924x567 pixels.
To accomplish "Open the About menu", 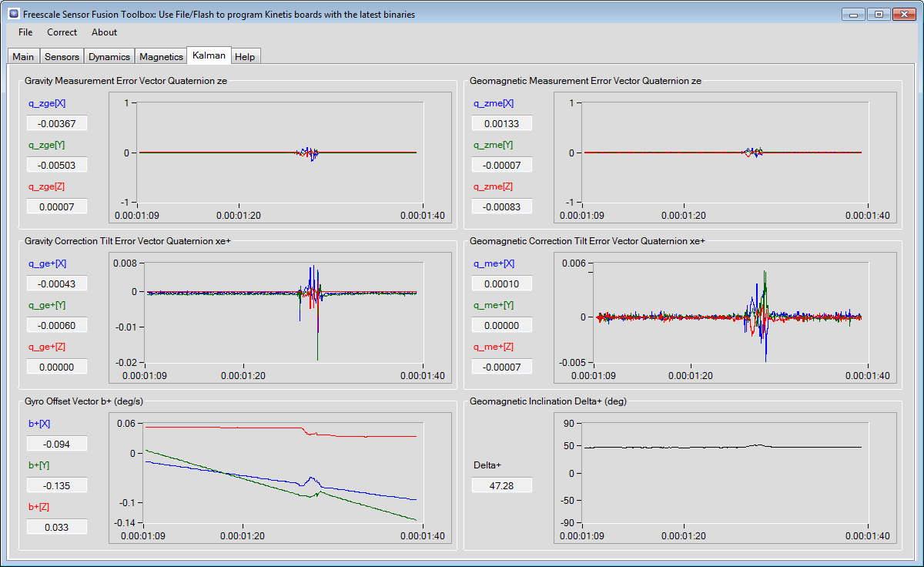I will click(x=104, y=32).
